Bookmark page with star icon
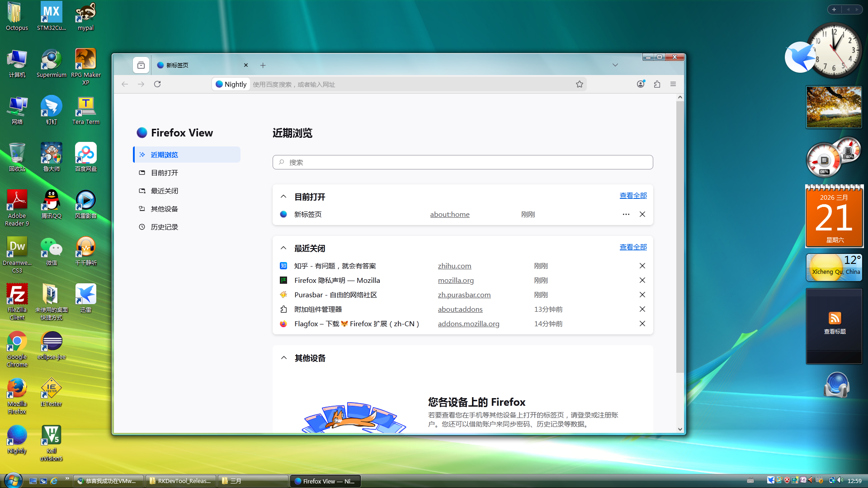868x488 pixels. (579, 84)
